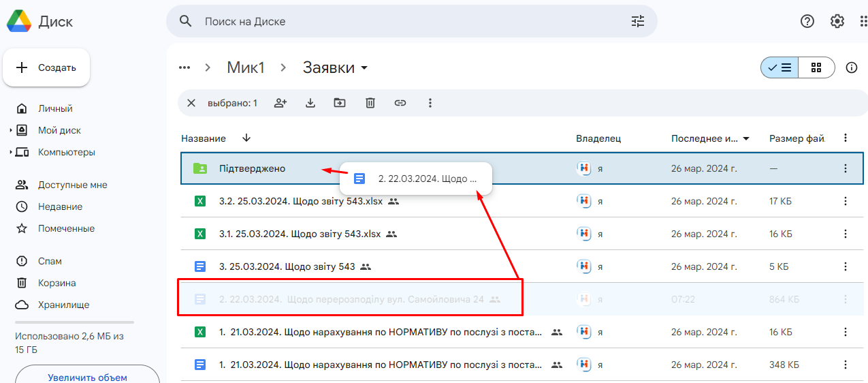Image resolution: width=868 pixels, height=383 pixels.
Task: Click the Поиск на Диске search field
Action: (x=408, y=21)
